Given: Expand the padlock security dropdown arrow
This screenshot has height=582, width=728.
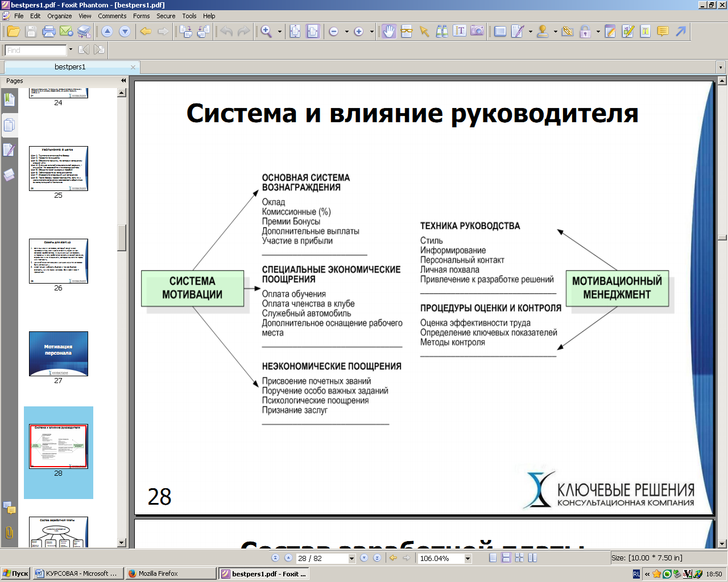Looking at the screenshot, I should [598, 32].
